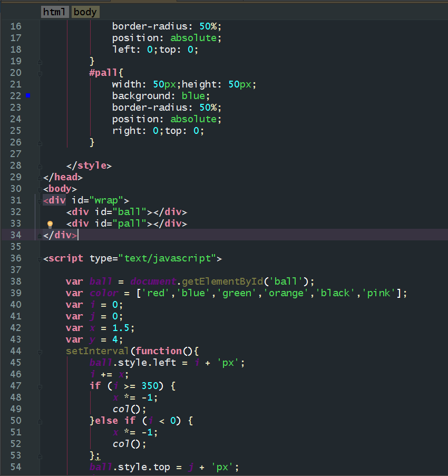Click 'style.left' on line 45
Screen dimensions: 448x476
pos(147,363)
